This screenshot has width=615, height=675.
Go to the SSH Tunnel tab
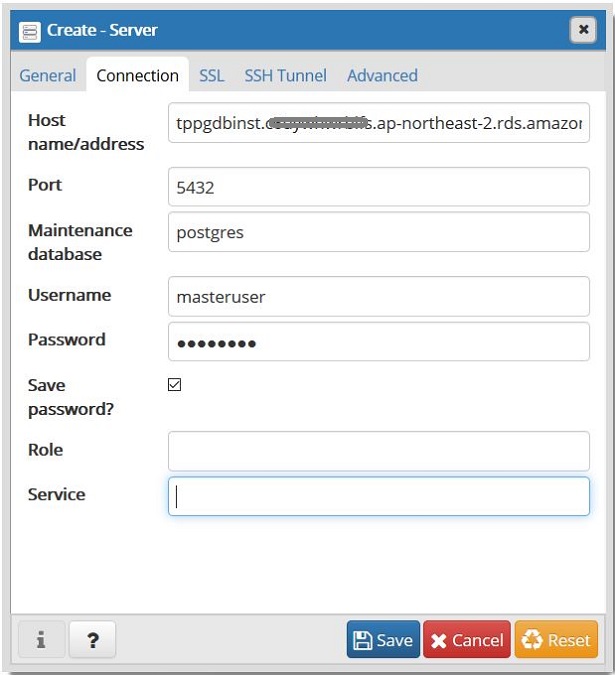[x=286, y=75]
